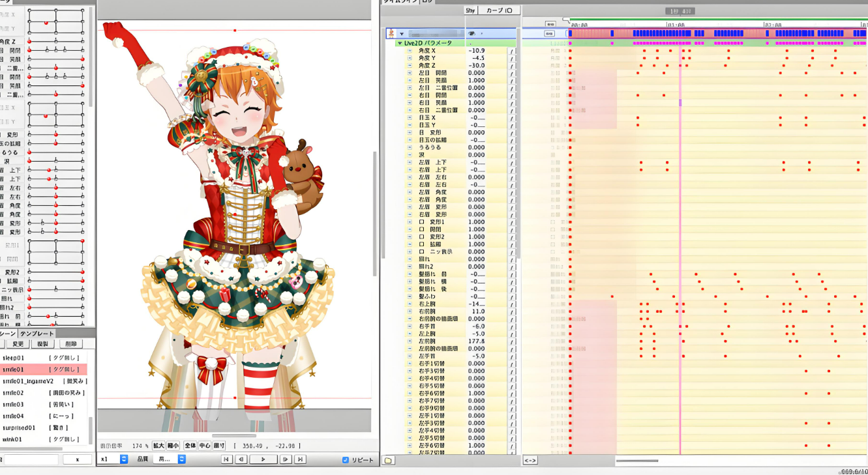Click the model character icon in the timeline track

(x=391, y=33)
